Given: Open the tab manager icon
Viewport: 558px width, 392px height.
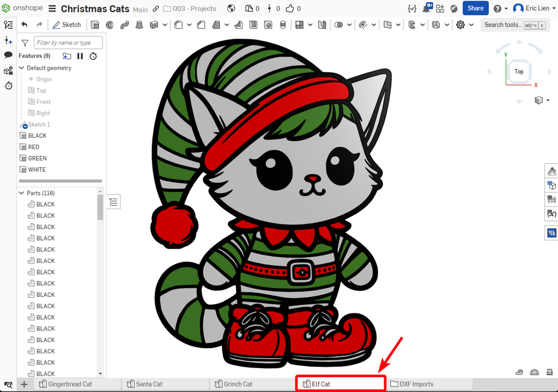Looking at the screenshot, I should [8, 384].
